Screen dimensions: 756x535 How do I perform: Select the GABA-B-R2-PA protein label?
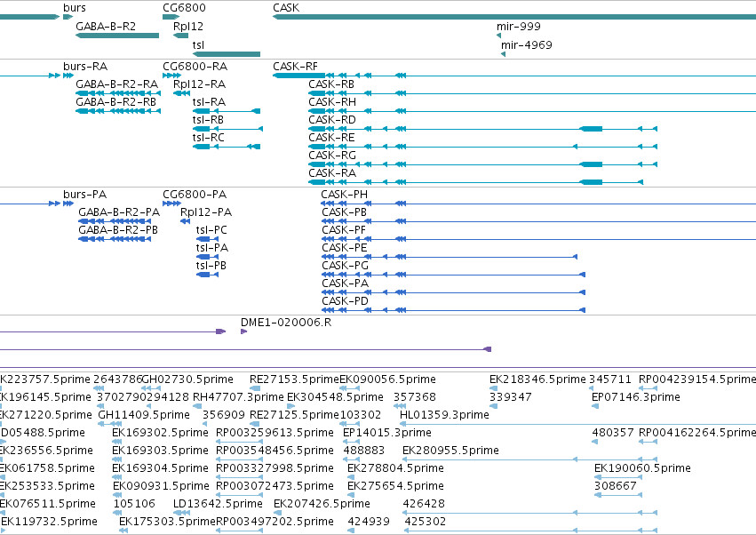click(119, 212)
